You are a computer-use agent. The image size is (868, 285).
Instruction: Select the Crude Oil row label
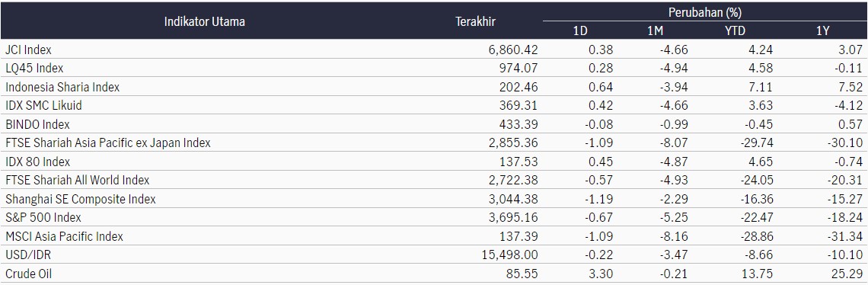(x=29, y=274)
